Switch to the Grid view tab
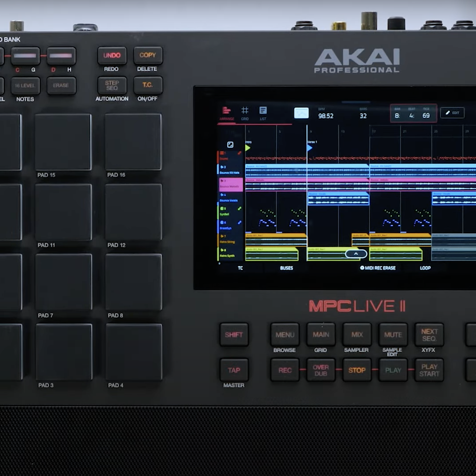The width and height of the screenshot is (476, 476). [245, 114]
